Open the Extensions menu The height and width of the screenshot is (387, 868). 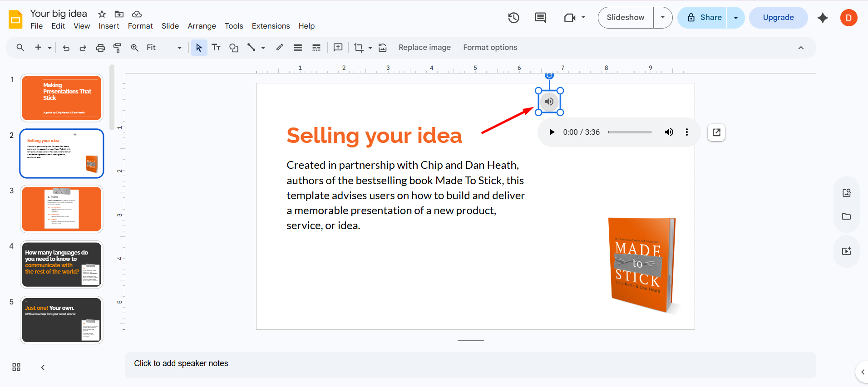[x=271, y=26]
